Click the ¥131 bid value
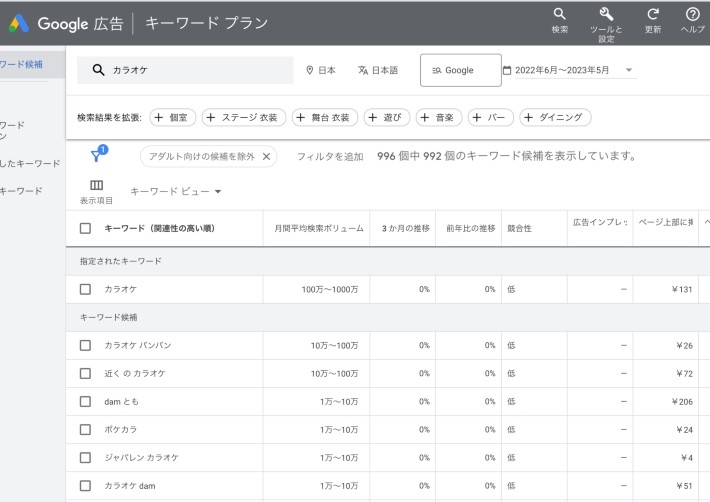Screen dimensions: 710x502 click(x=682, y=289)
